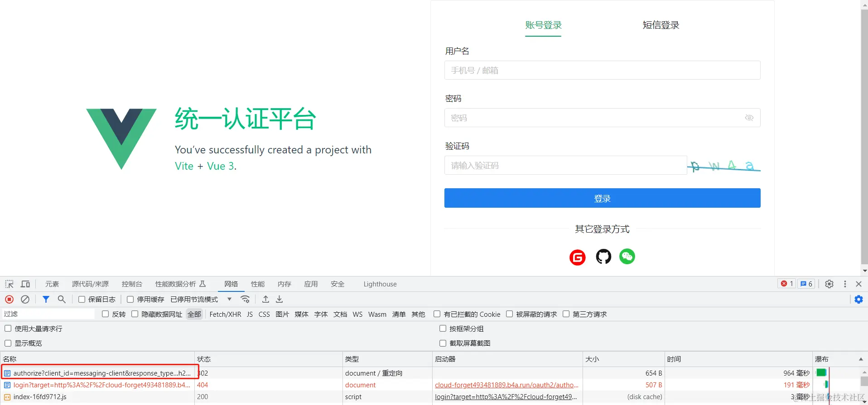
Task: Click the performance insights flask icon
Action: (x=203, y=284)
